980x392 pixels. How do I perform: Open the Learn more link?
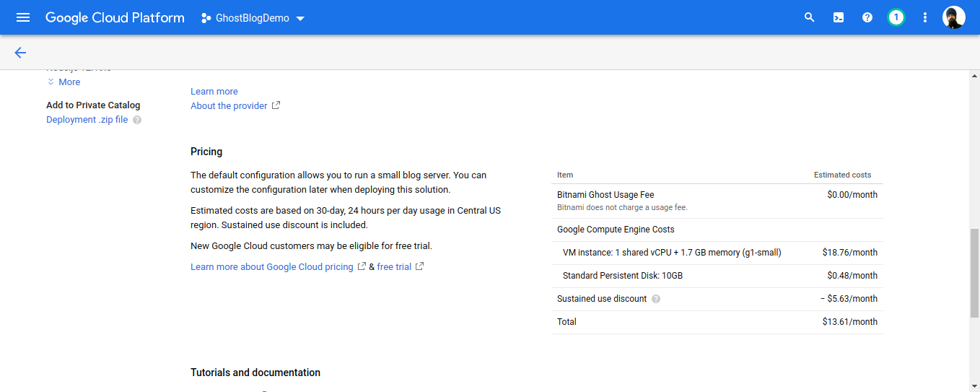214,92
